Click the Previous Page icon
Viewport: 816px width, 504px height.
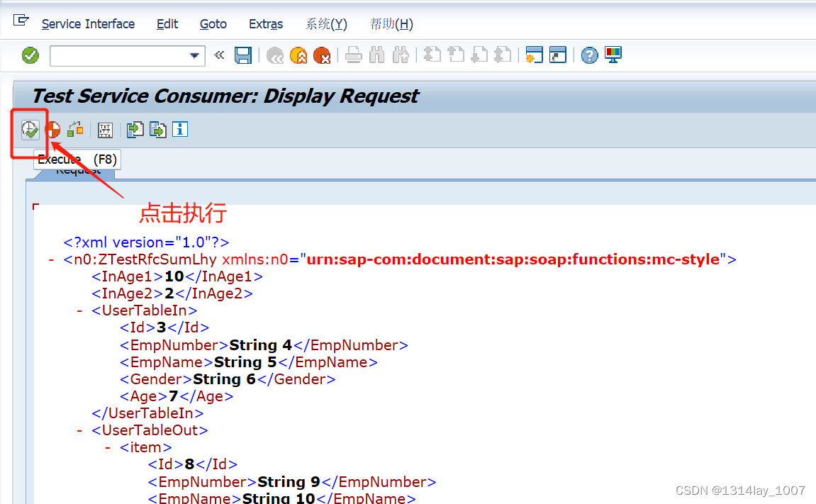click(x=456, y=55)
